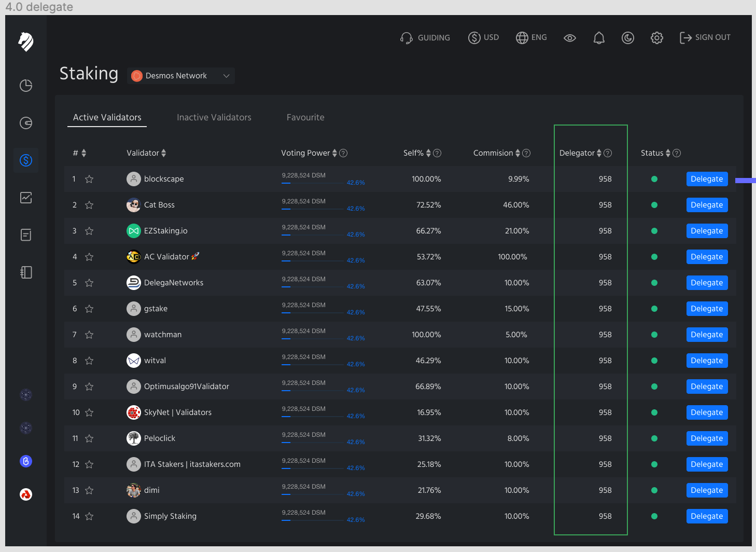Click EZStaking.io green avatar
Image resolution: width=756 pixels, height=552 pixels.
(134, 231)
